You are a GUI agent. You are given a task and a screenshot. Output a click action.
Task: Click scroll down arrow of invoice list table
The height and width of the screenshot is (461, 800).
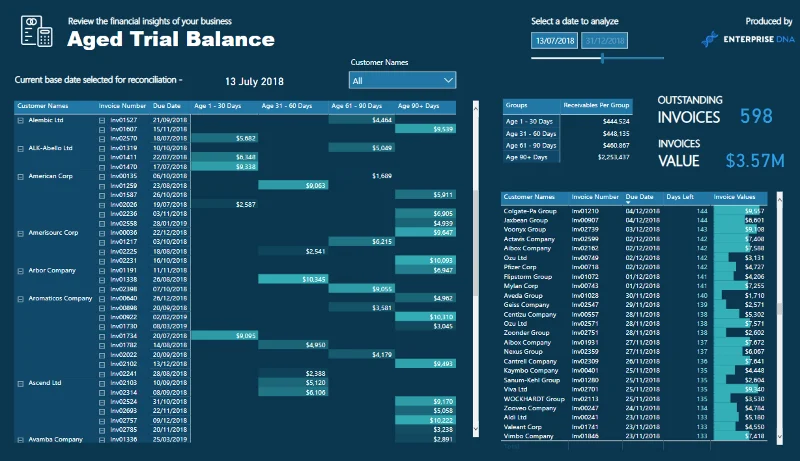click(780, 437)
